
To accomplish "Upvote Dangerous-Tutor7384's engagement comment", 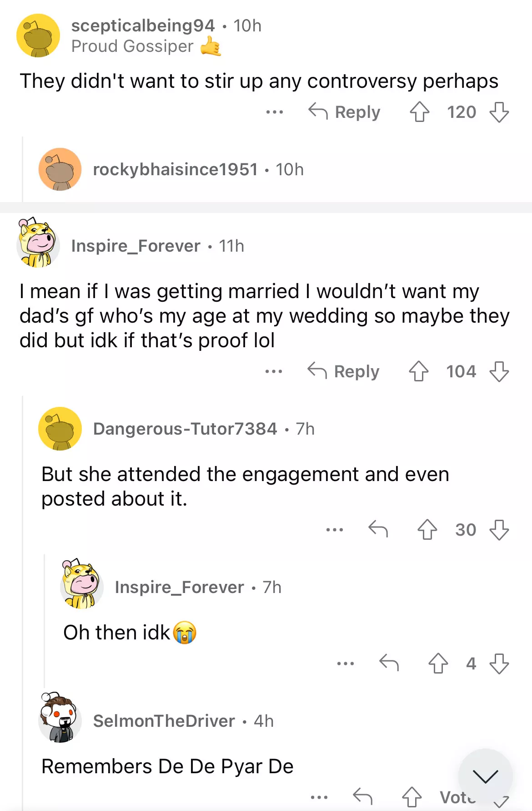I will pos(427,530).
